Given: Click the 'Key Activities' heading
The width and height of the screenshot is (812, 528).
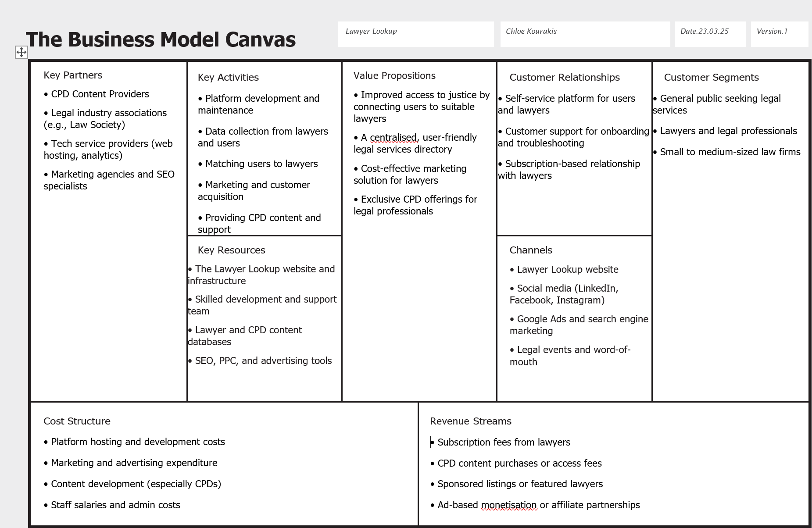Looking at the screenshot, I should click(x=228, y=77).
